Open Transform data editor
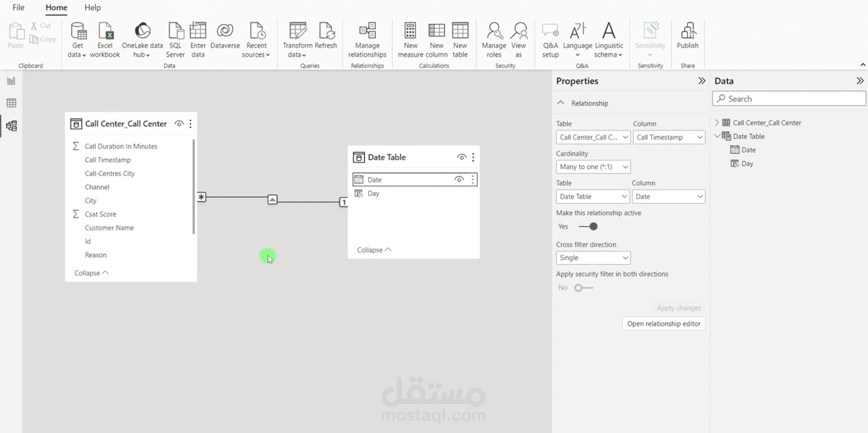This screenshot has width=868, height=433. pyautogui.click(x=297, y=40)
